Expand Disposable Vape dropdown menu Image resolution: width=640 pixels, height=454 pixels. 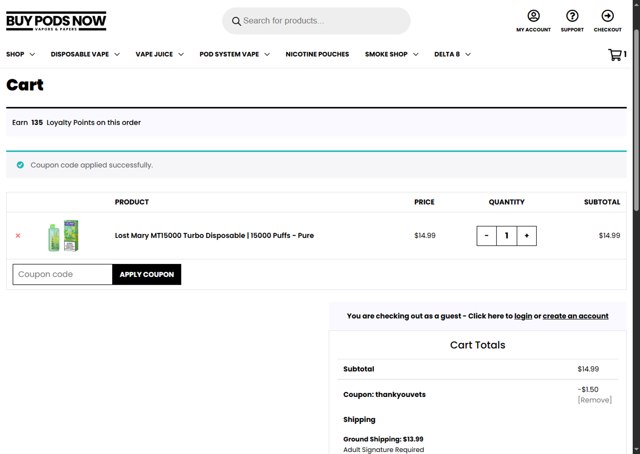click(x=85, y=54)
